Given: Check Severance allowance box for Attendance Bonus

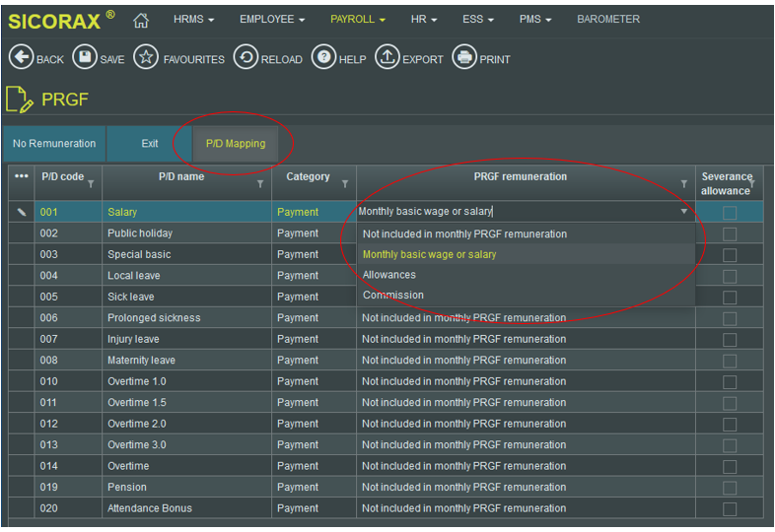Looking at the screenshot, I should point(730,509).
